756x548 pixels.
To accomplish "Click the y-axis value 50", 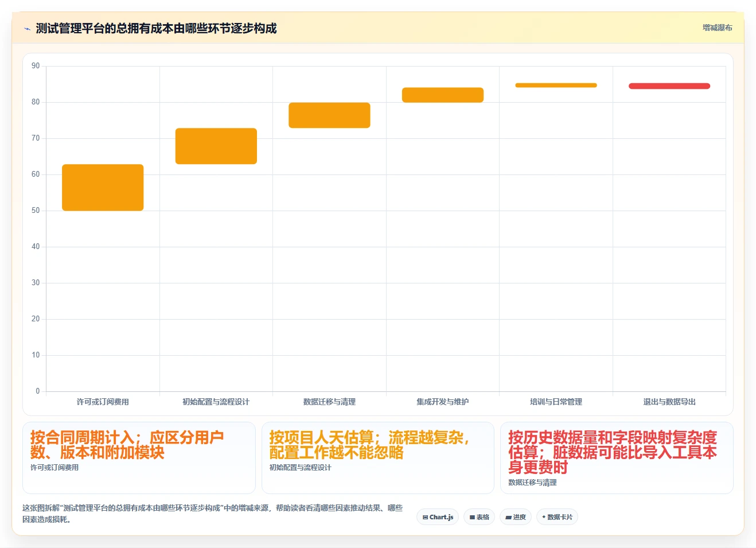I will (36, 211).
